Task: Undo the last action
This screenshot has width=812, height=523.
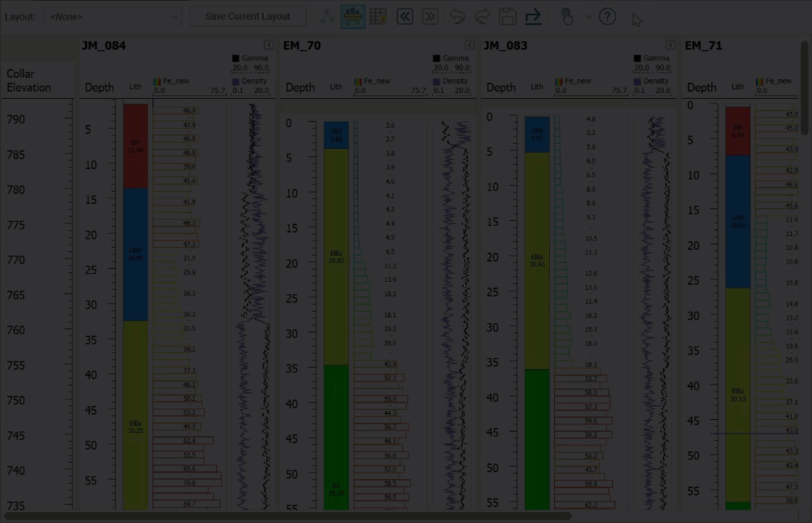Action: [457, 17]
